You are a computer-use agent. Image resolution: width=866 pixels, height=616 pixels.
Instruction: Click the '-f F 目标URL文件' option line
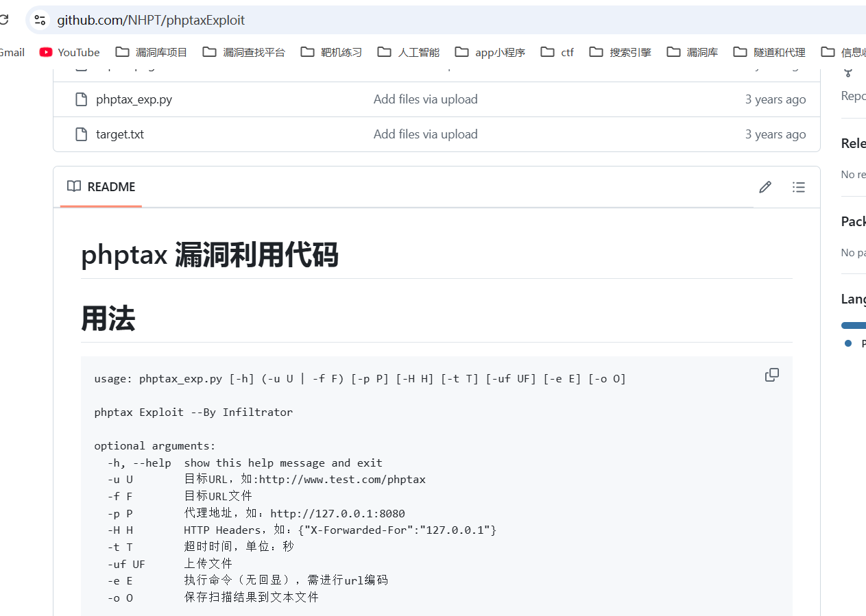point(180,496)
